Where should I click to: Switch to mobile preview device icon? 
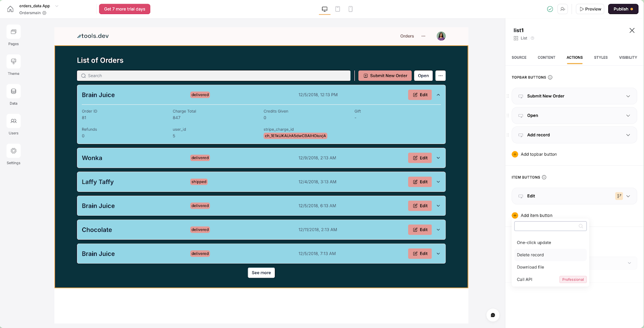pyautogui.click(x=351, y=9)
